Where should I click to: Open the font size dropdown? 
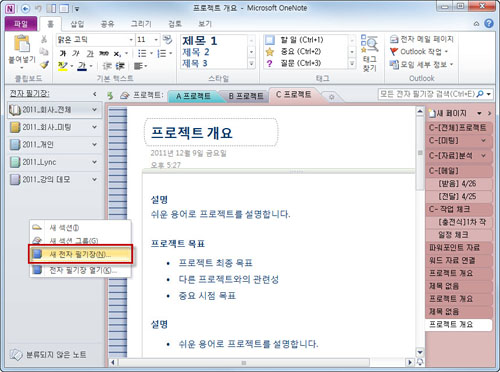[x=156, y=40]
